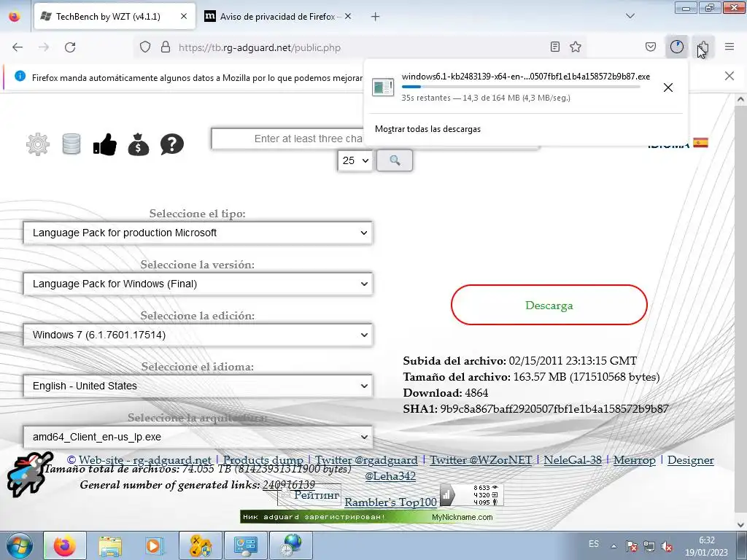The height and width of the screenshot is (560, 747).
Task: Click the network tray icon
Action: (x=649, y=546)
